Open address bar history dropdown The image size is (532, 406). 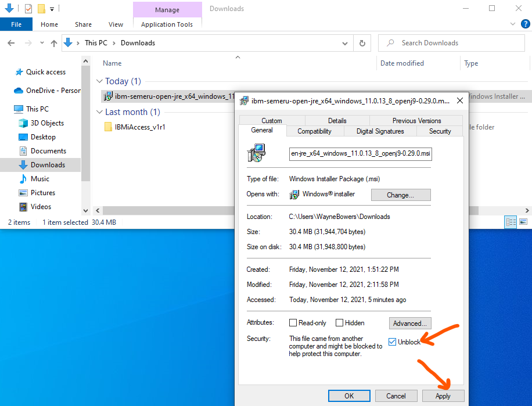pyautogui.click(x=345, y=43)
